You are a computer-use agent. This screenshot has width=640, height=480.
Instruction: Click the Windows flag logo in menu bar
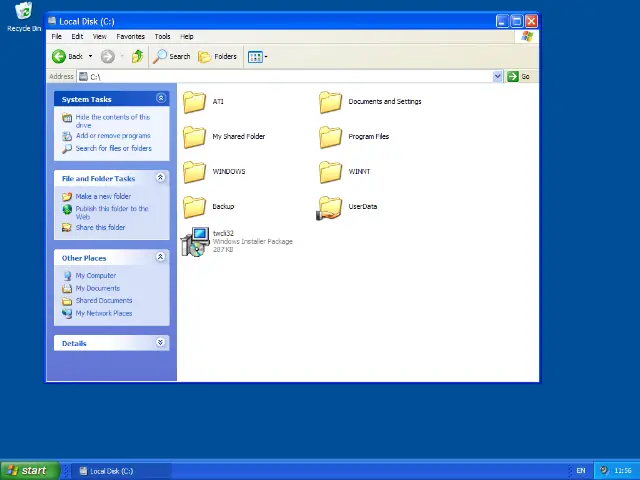527,36
